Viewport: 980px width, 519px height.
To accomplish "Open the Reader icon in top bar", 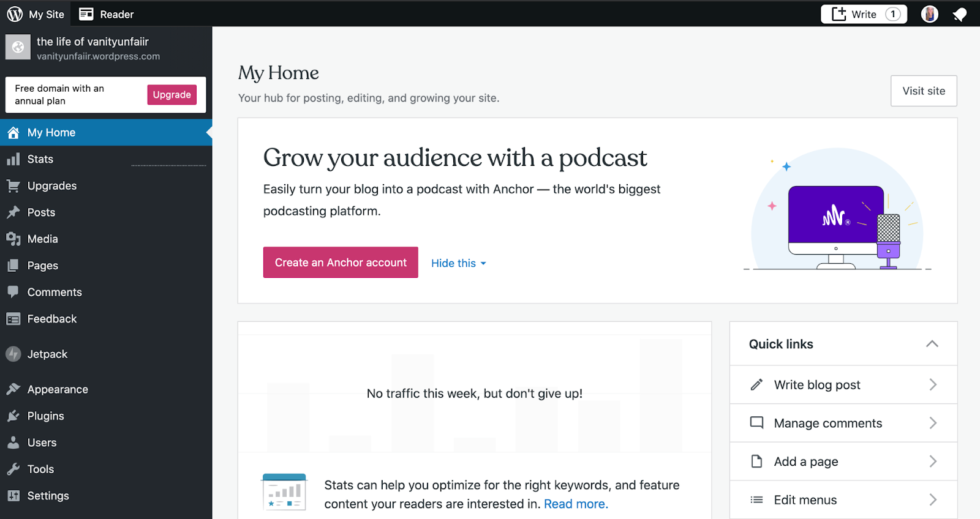I will tap(86, 14).
